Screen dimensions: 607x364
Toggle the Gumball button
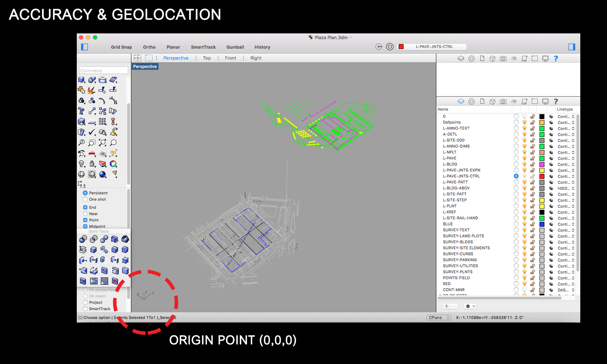click(x=235, y=47)
